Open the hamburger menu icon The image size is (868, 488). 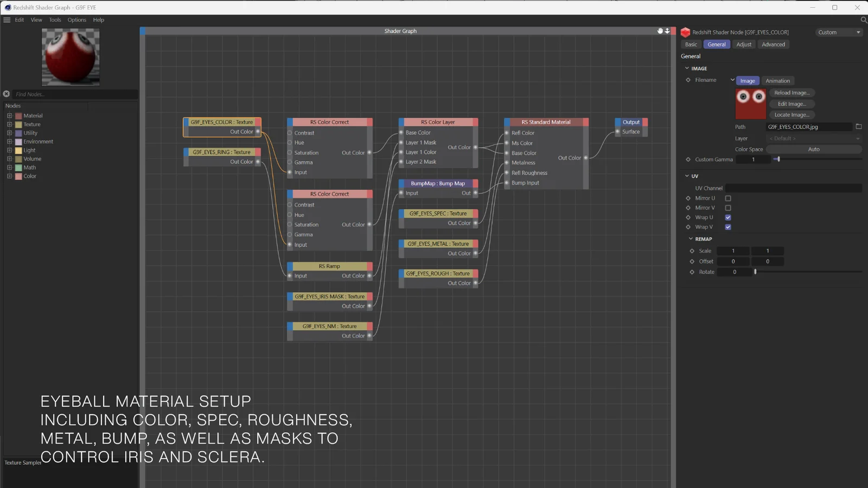click(7, 20)
